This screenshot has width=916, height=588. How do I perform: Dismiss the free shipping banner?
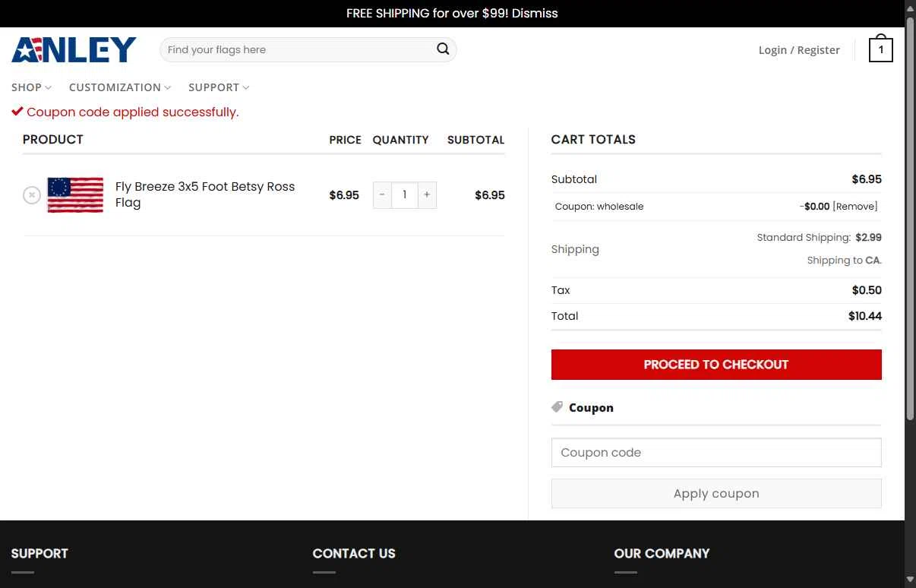(535, 13)
